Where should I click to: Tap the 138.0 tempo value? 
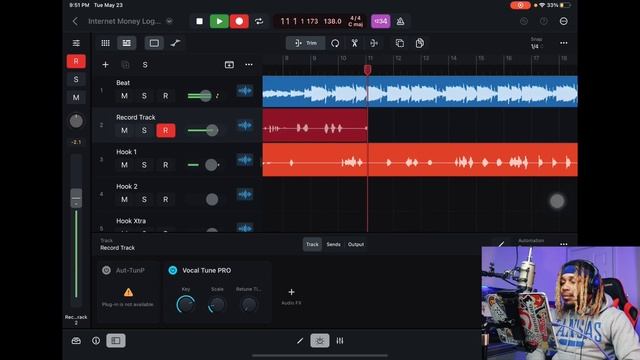click(332, 21)
